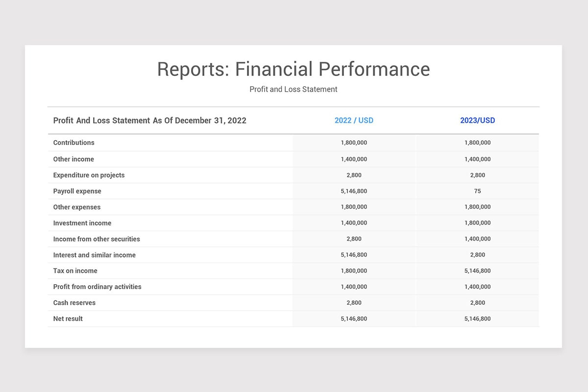588x392 pixels.
Task: Click the Cash reserves row label
Action: click(x=74, y=303)
